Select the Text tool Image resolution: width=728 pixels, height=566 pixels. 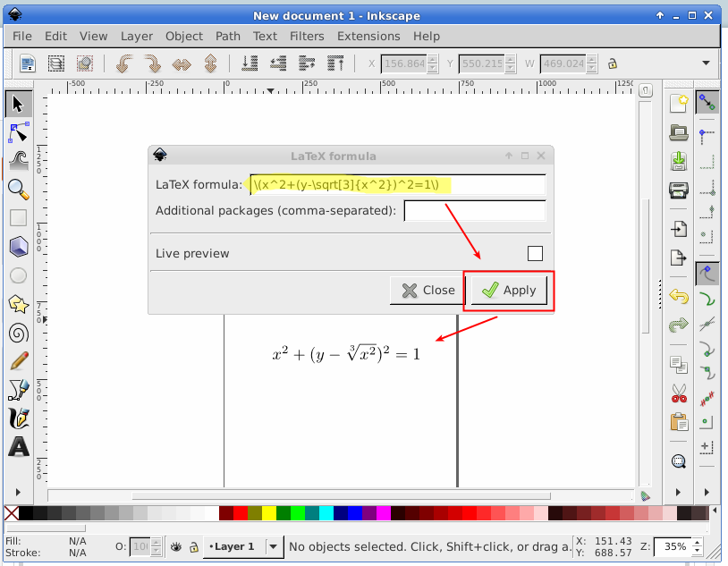pos(17,446)
